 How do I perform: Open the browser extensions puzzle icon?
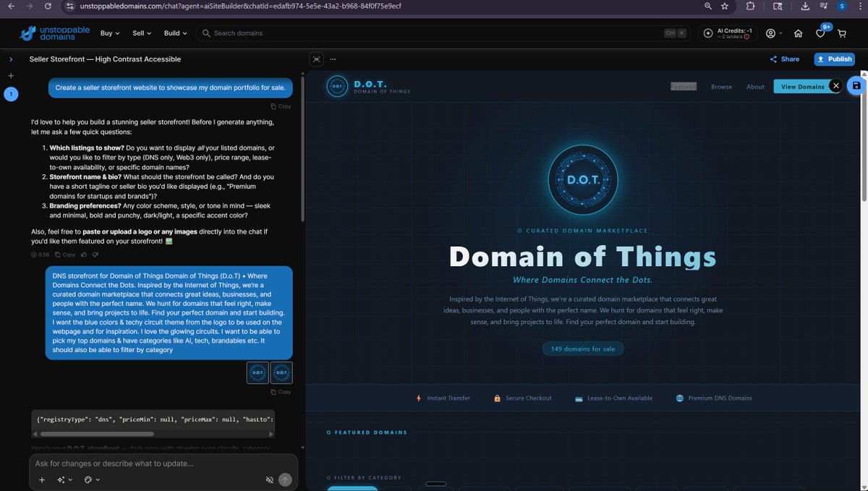point(750,6)
